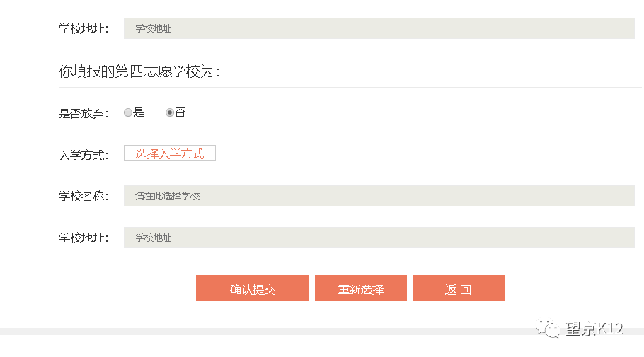Select 是 radio button for 是否放弃
The image size is (644, 357).
pyautogui.click(x=128, y=112)
